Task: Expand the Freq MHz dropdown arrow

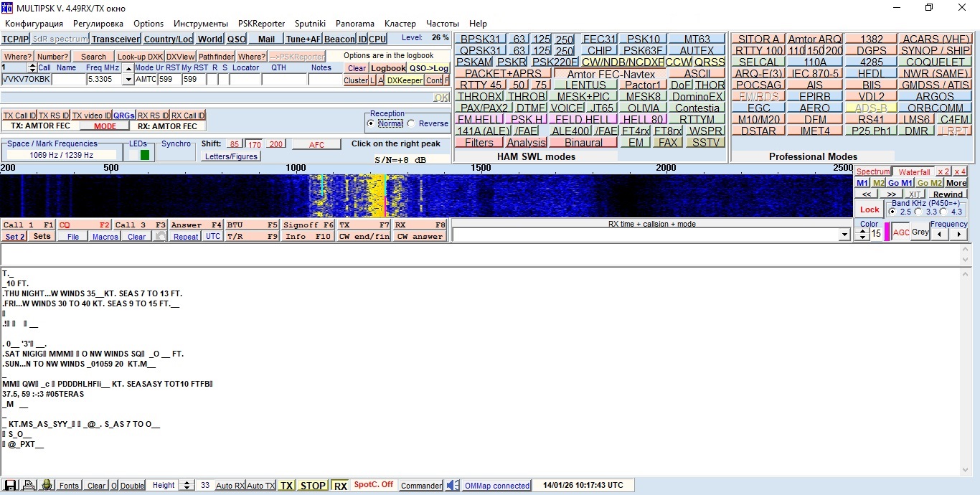Action: pos(128,79)
